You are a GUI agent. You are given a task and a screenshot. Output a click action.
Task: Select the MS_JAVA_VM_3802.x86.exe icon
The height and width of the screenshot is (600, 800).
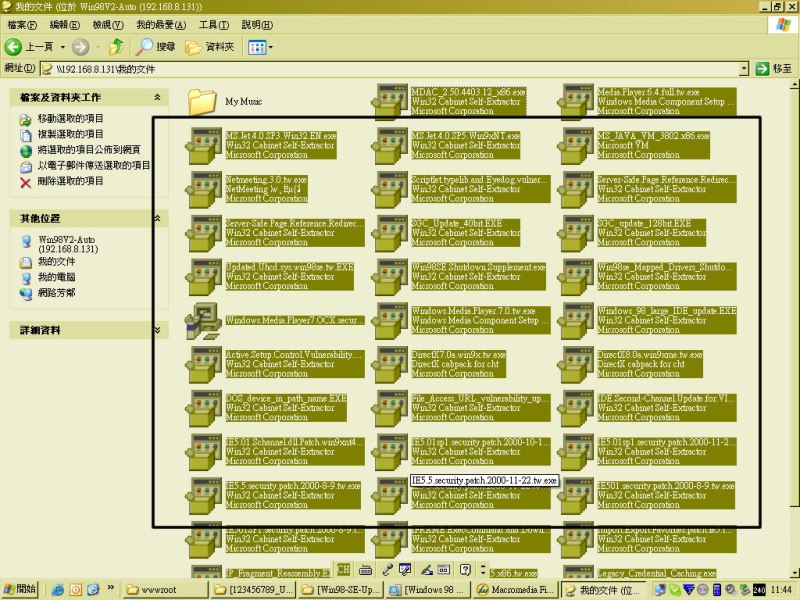pos(577,145)
